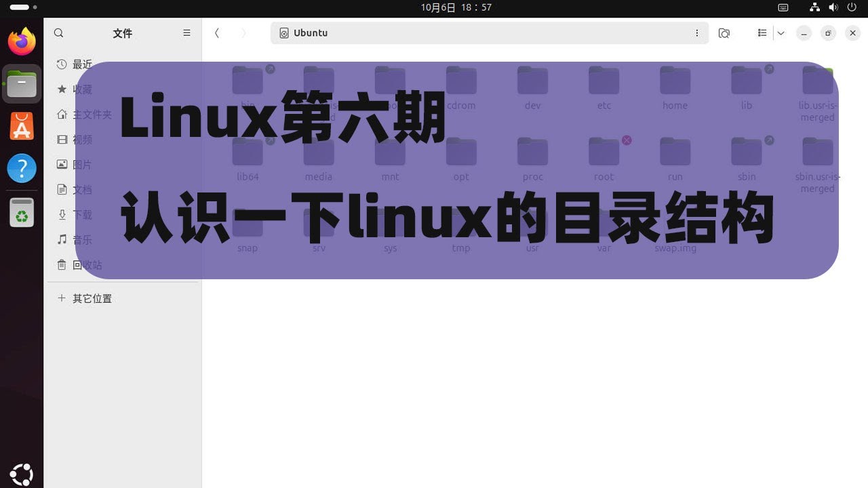Screen dimensions: 868x488
Task: Select the sbin folder
Action: pos(747,160)
